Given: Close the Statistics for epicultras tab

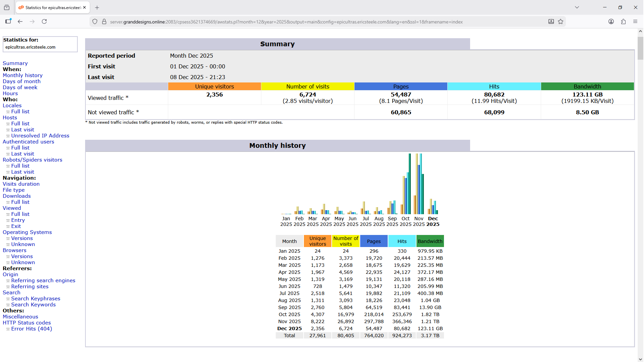Looking at the screenshot, I should coord(84,7).
